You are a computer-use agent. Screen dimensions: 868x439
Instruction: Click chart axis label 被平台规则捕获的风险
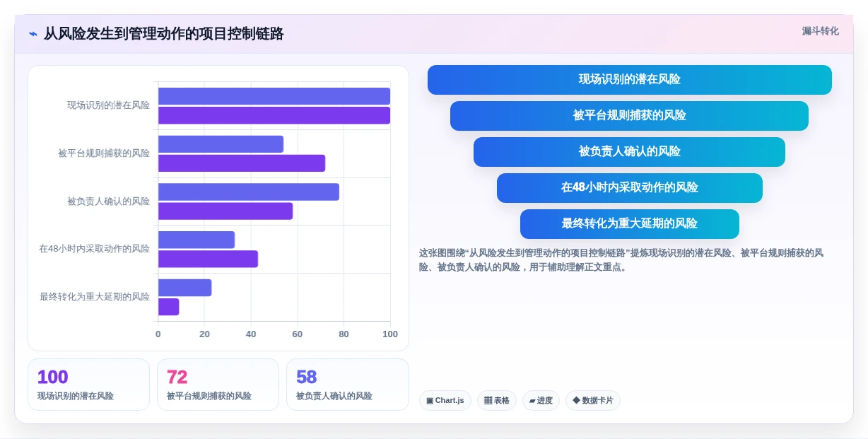(104, 153)
